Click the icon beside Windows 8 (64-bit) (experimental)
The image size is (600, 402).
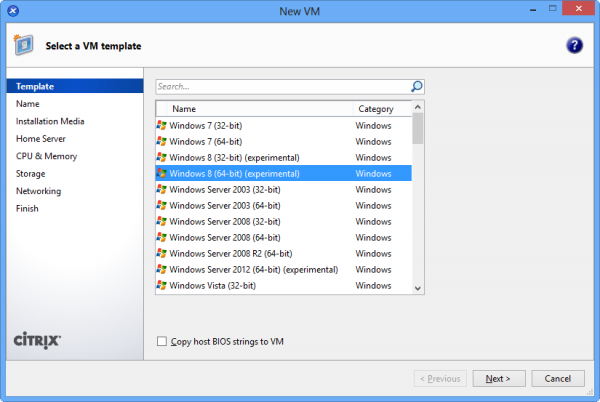coord(161,174)
